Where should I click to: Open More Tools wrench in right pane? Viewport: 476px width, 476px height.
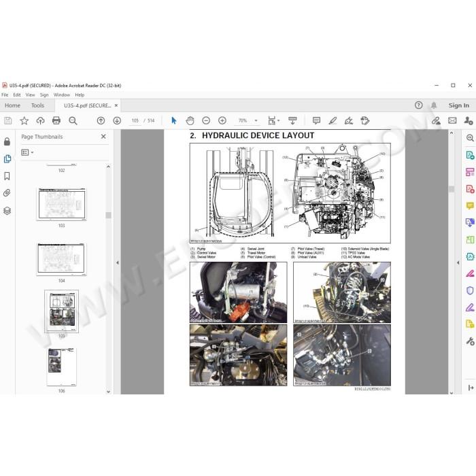pos(470,341)
